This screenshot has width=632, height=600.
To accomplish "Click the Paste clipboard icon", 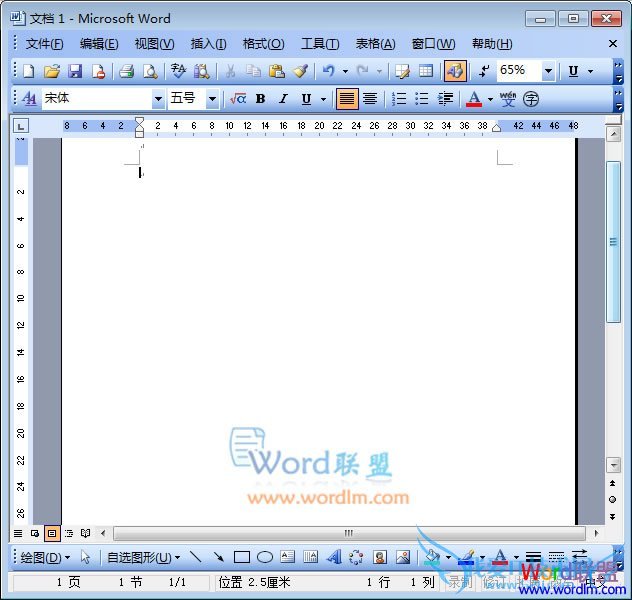I will point(277,71).
